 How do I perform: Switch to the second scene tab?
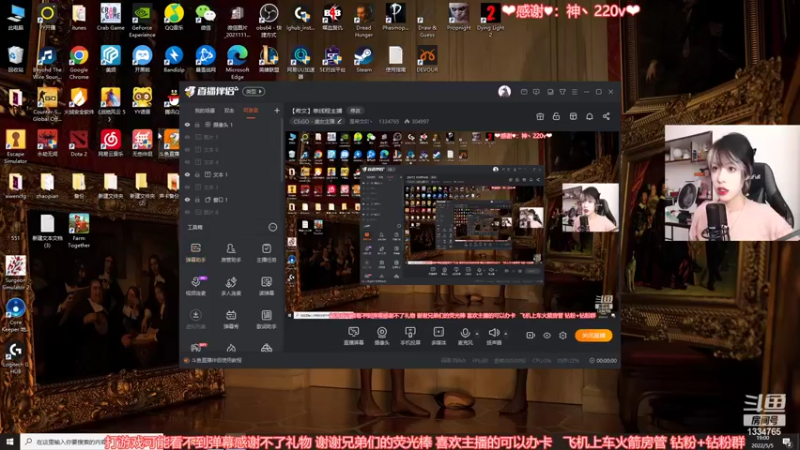[229, 111]
